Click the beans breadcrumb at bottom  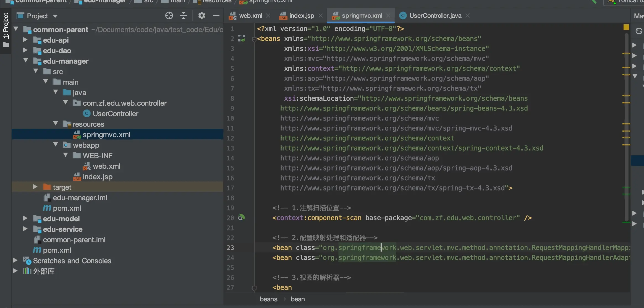pyautogui.click(x=268, y=299)
